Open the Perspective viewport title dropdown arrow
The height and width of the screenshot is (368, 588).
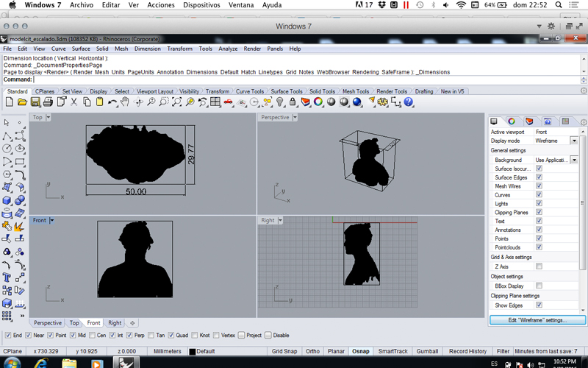coord(295,117)
